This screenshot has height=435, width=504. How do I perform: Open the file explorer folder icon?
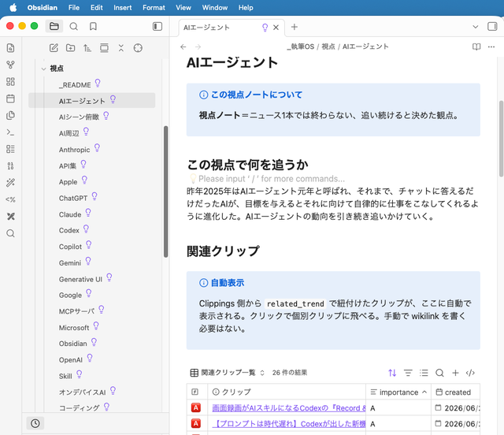tap(54, 26)
